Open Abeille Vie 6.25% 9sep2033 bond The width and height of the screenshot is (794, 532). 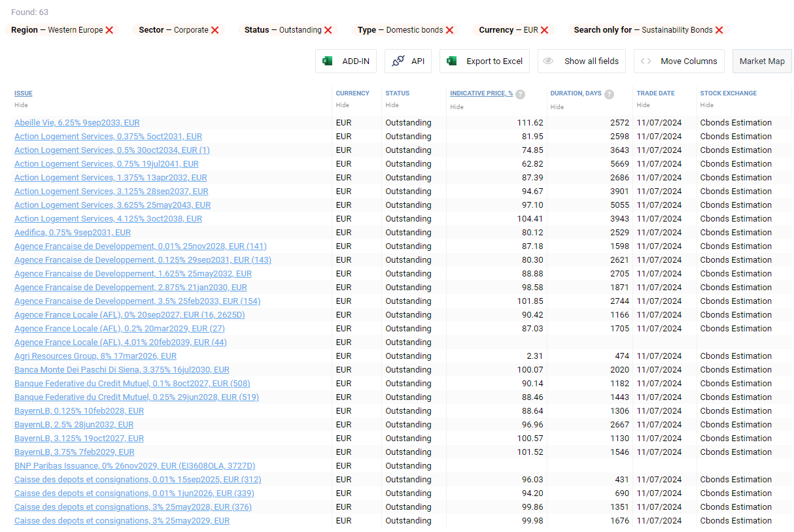coord(77,123)
